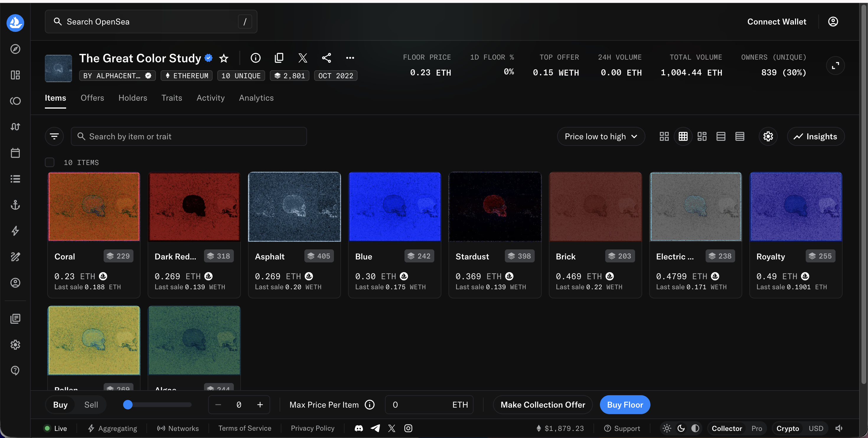Open the sidebar settings gear icon
Viewport: 868px width, 438px height.
[15, 345]
